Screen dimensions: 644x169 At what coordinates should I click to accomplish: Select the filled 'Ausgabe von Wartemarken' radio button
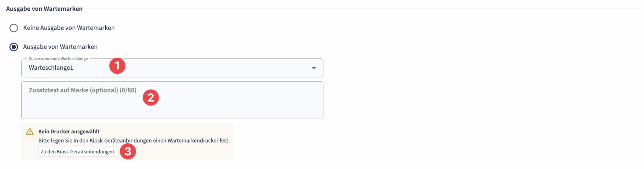(14, 47)
